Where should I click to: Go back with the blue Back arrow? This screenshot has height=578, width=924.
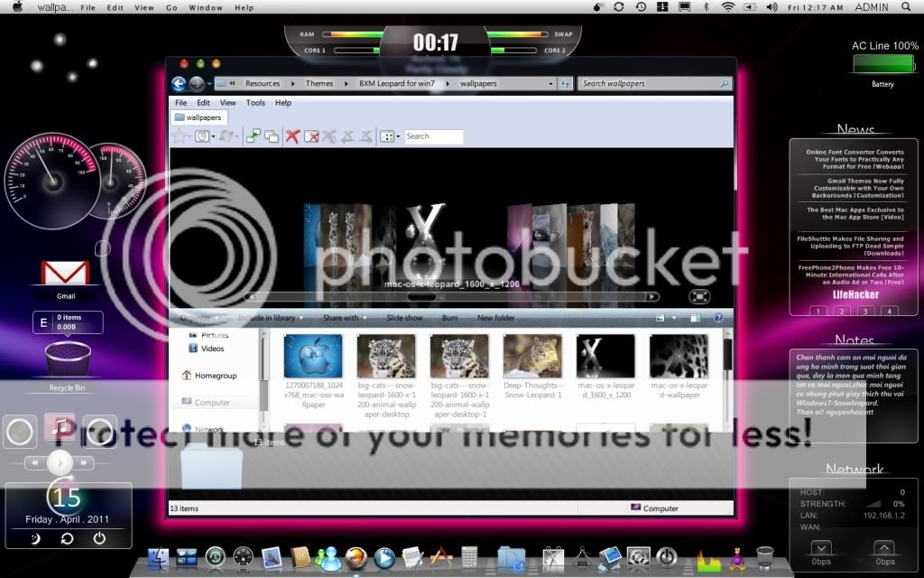pyautogui.click(x=180, y=84)
